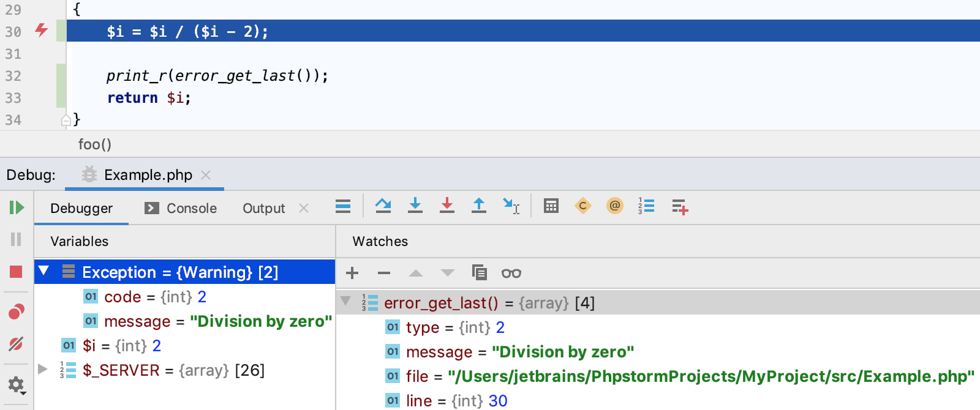
Task: Select message "Division by zero" in Variables
Action: [x=185, y=321]
